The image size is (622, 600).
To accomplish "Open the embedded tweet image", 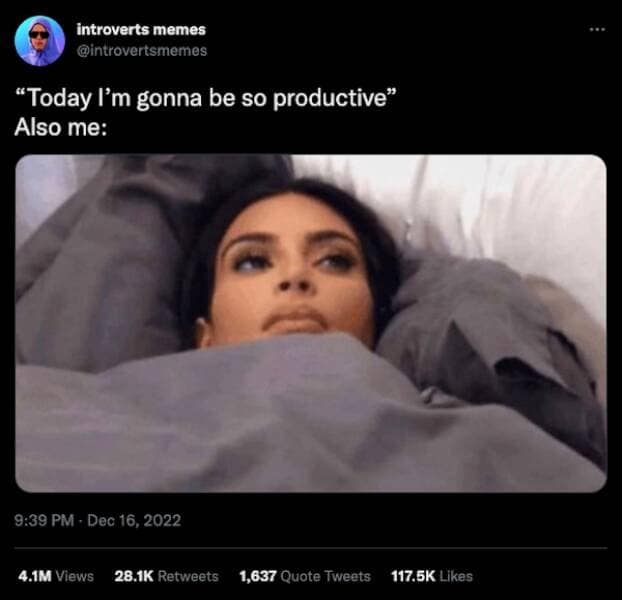I will (311, 323).
